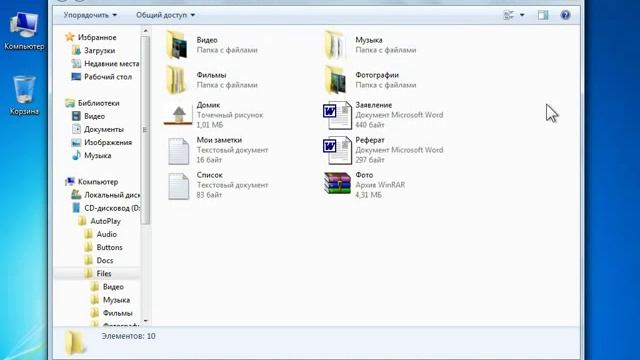Click the change view icon
The width and height of the screenshot is (640, 360).
(509, 15)
